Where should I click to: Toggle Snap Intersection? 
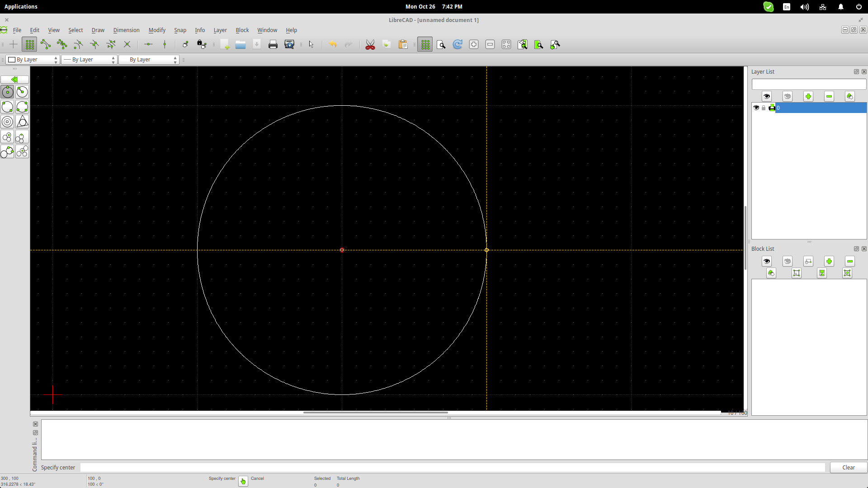point(127,44)
